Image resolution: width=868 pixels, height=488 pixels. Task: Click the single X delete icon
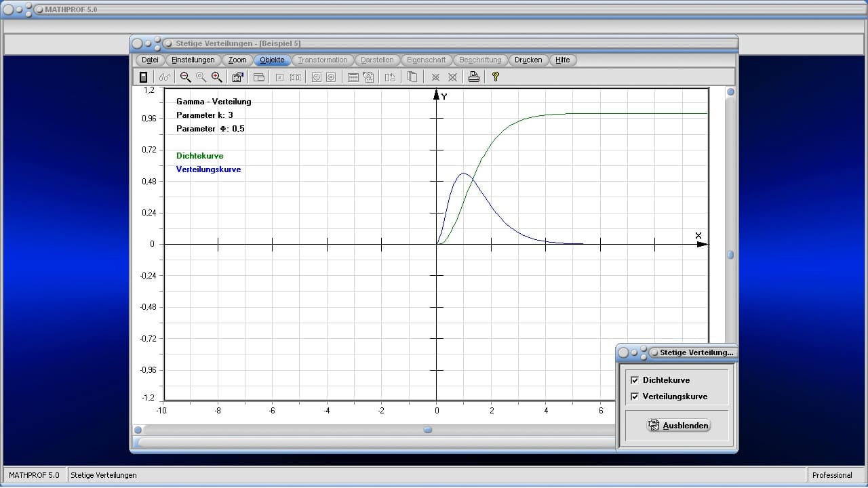pyautogui.click(x=435, y=77)
